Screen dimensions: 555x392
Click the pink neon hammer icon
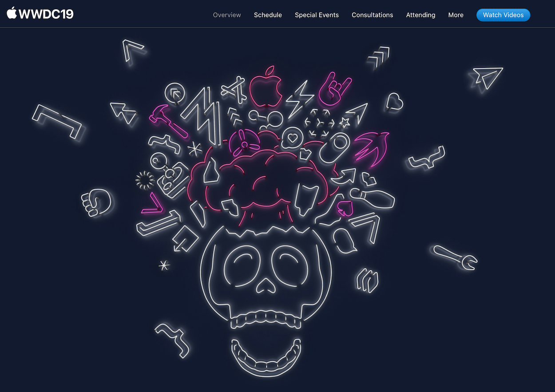point(166,121)
